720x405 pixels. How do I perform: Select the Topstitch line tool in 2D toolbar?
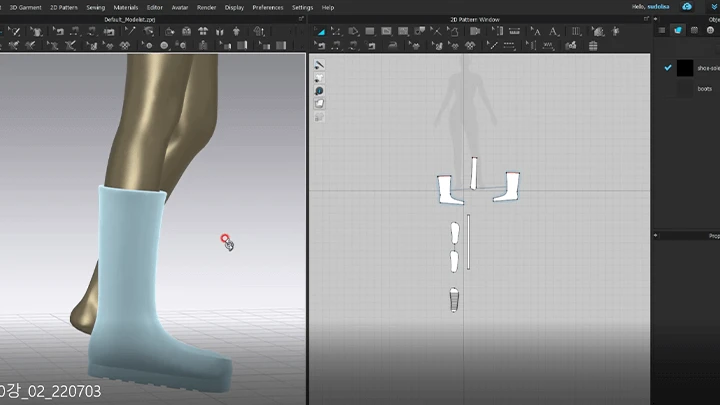point(509,45)
